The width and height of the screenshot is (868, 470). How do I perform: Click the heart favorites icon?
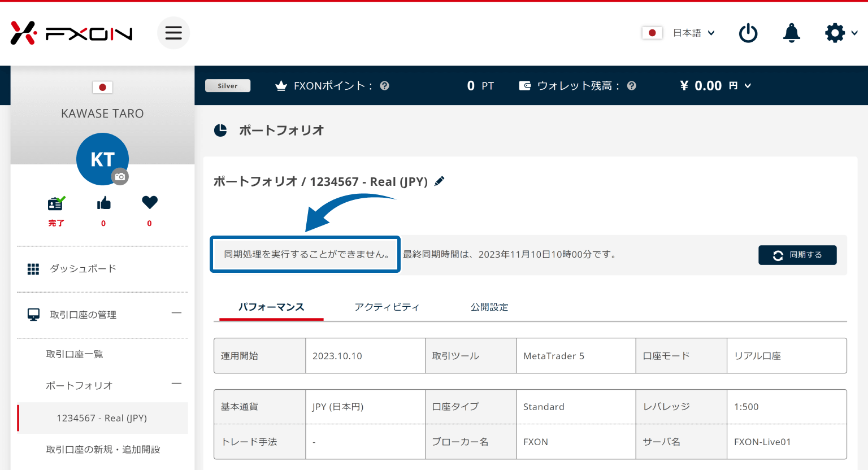[150, 202]
